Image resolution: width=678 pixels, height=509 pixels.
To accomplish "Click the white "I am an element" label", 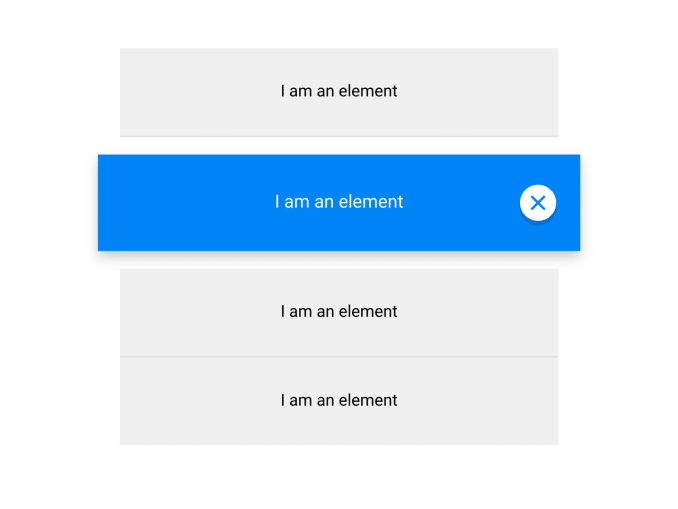I will click(x=339, y=202).
